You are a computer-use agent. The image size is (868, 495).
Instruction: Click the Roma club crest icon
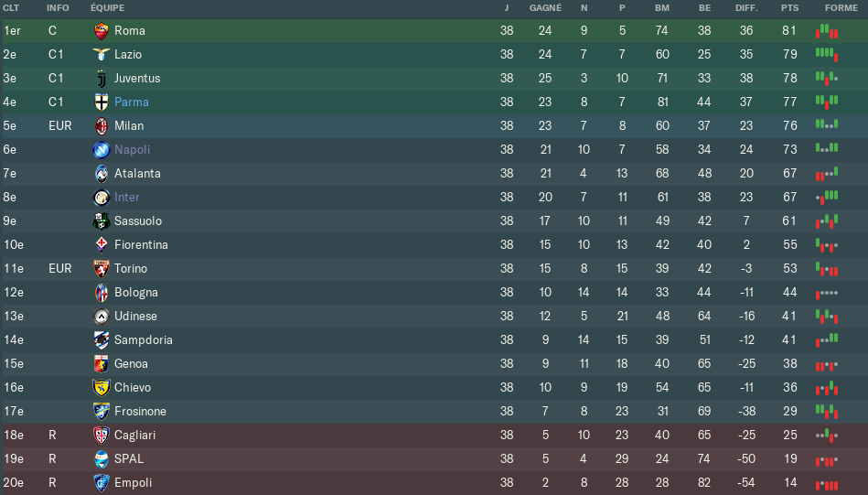102,31
